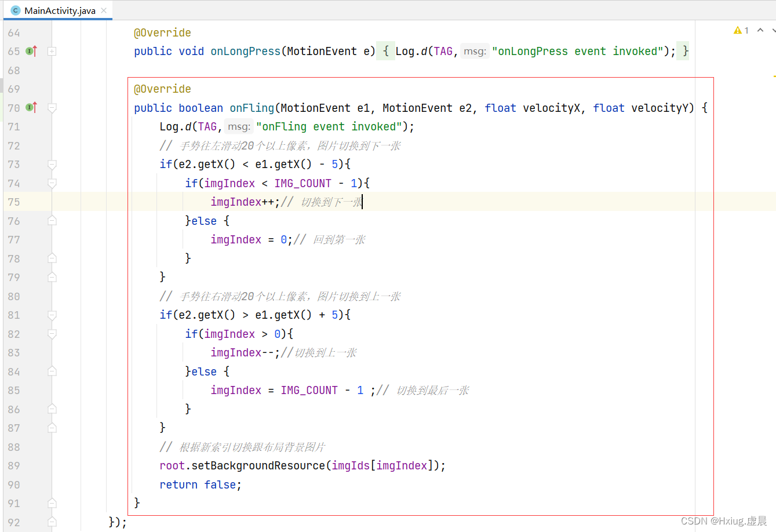776x532 pixels.
Task: Click the @Override annotation on line 69
Action: tap(162, 89)
